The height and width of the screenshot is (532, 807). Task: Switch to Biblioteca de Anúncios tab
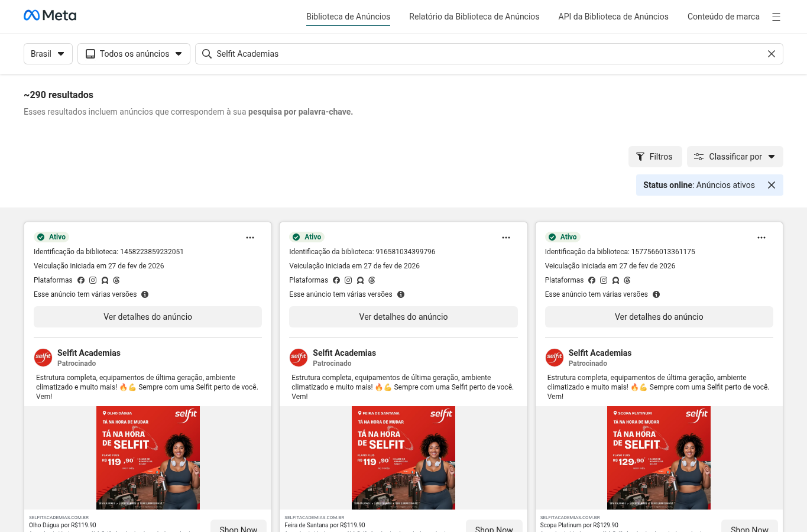(348, 17)
